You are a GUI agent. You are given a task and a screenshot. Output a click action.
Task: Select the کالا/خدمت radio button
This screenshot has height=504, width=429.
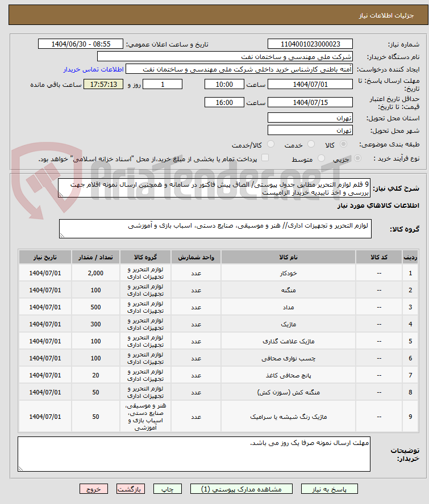(x=270, y=144)
